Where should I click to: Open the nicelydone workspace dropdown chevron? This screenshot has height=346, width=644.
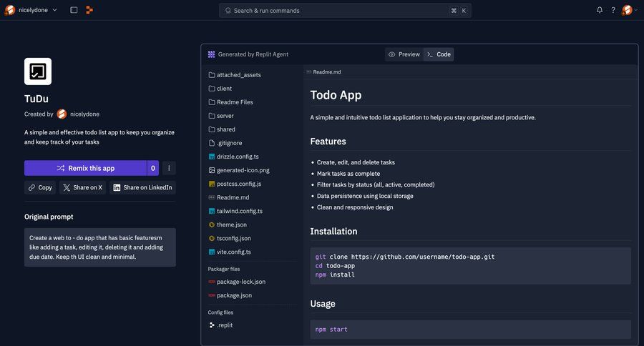54,10
